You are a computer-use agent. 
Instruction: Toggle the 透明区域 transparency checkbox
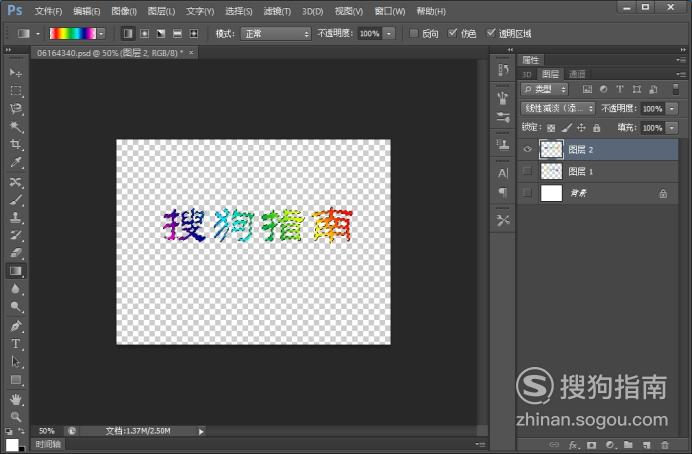coord(490,33)
